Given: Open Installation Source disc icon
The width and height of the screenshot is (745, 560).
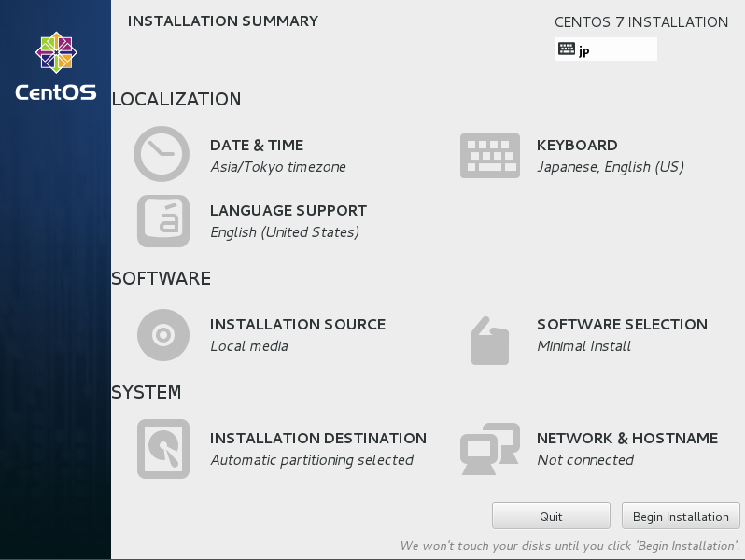Looking at the screenshot, I should point(163,335).
